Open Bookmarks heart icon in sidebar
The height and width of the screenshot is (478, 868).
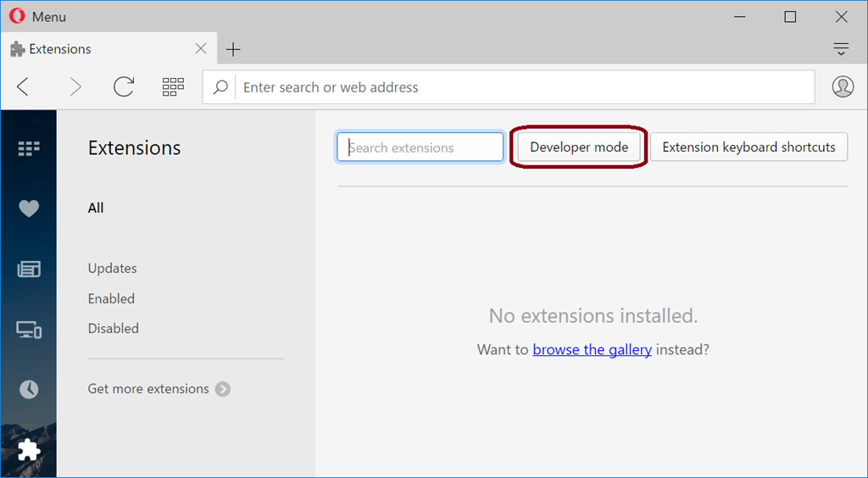click(29, 208)
